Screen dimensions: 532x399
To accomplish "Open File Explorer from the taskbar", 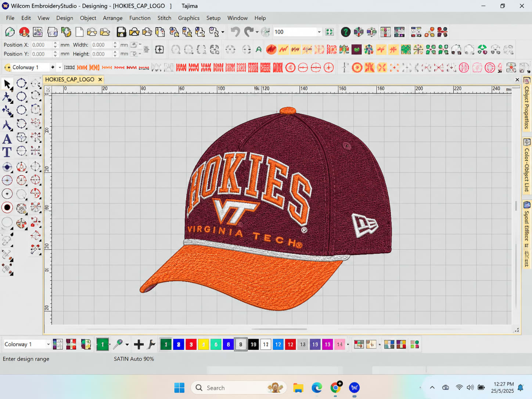I will tap(298, 388).
